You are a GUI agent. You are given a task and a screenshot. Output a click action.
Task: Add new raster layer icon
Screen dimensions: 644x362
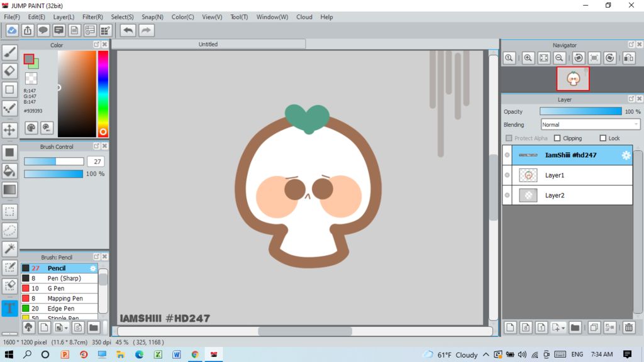(510, 327)
